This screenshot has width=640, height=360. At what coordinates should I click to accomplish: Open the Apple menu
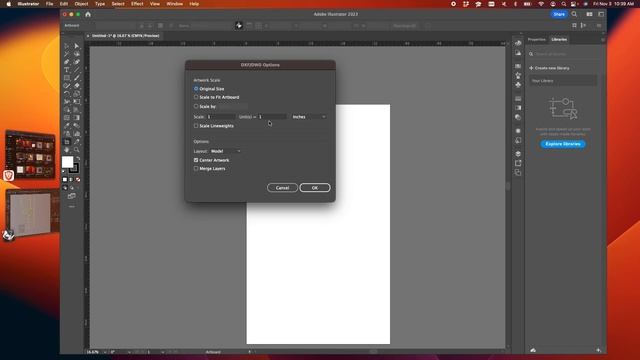click(9, 4)
